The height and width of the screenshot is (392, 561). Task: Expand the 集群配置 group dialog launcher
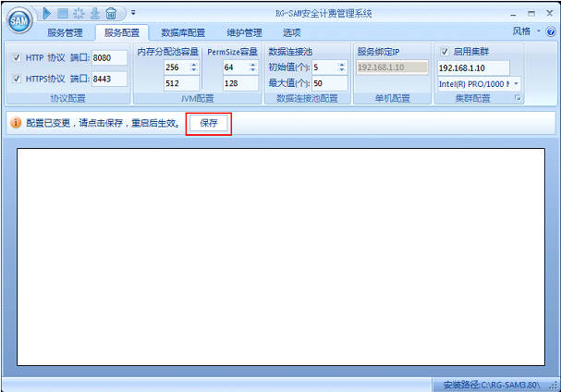pos(518,98)
